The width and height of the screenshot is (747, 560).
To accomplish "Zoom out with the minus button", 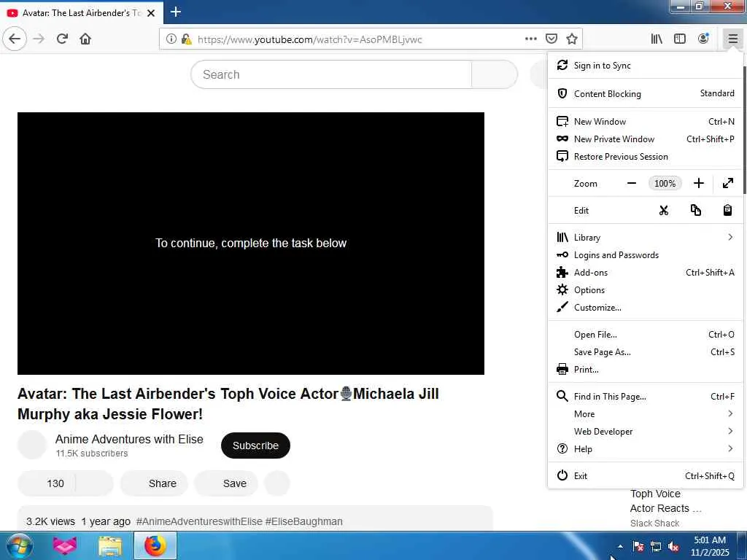I will coord(632,183).
